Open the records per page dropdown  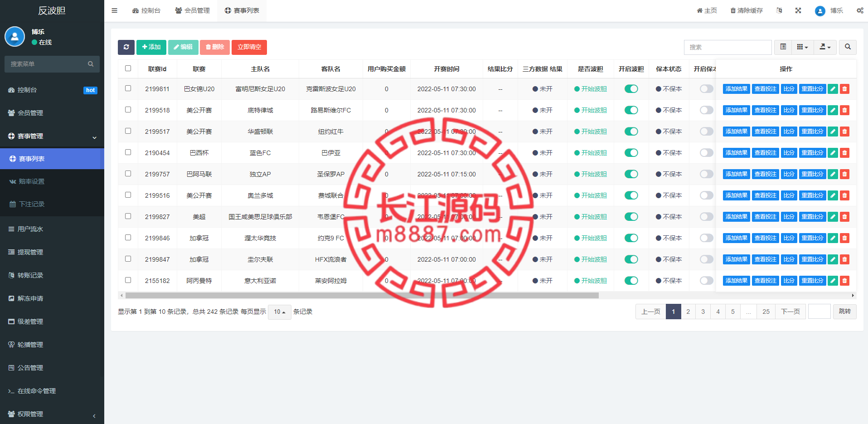click(x=279, y=312)
